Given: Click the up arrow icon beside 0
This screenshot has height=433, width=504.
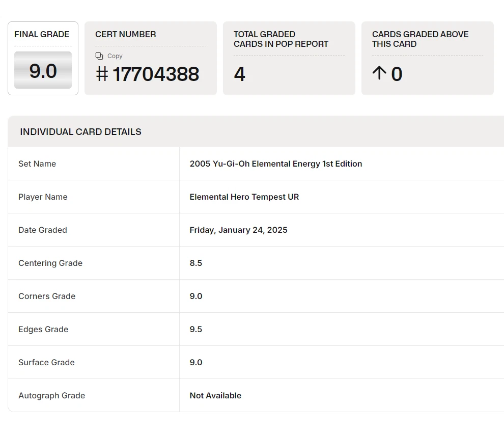Looking at the screenshot, I should point(379,74).
